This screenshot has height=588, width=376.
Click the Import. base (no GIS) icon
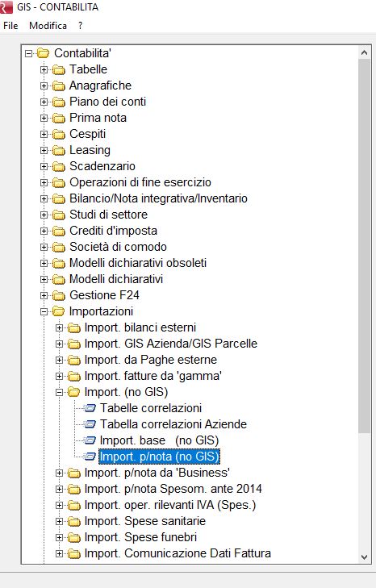click(90, 440)
